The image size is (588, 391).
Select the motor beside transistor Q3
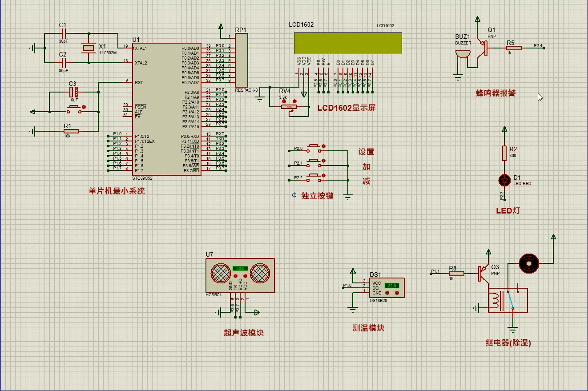click(529, 263)
